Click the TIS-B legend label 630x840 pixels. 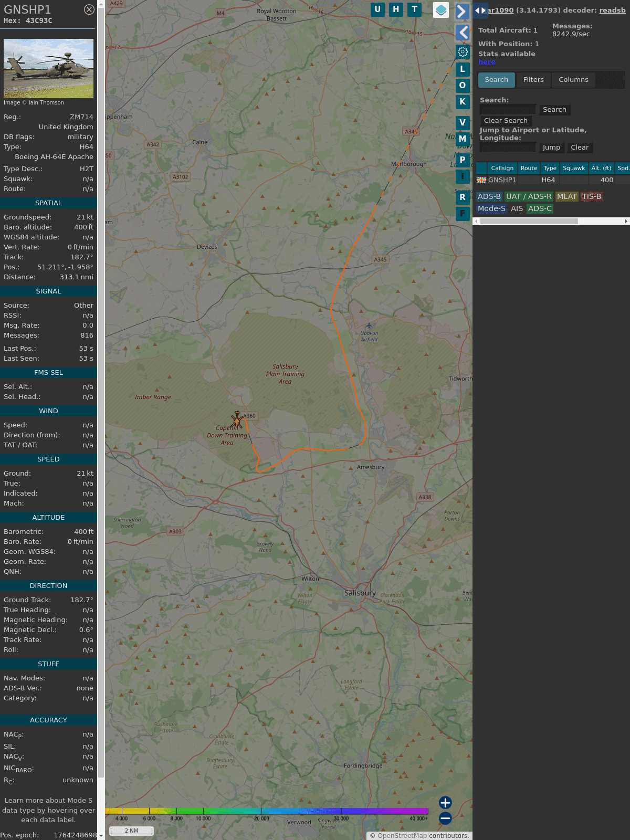[592, 196]
